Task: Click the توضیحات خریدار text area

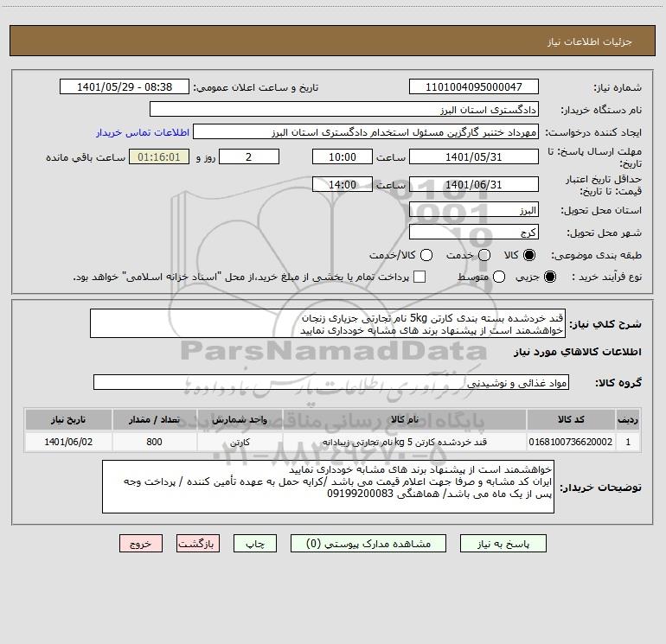Action: click(x=328, y=487)
